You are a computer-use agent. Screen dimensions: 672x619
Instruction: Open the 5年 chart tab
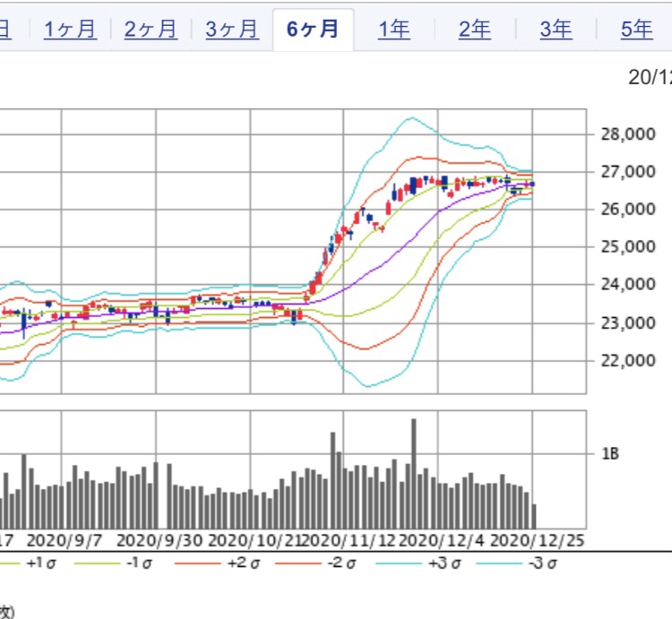click(636, 30)
